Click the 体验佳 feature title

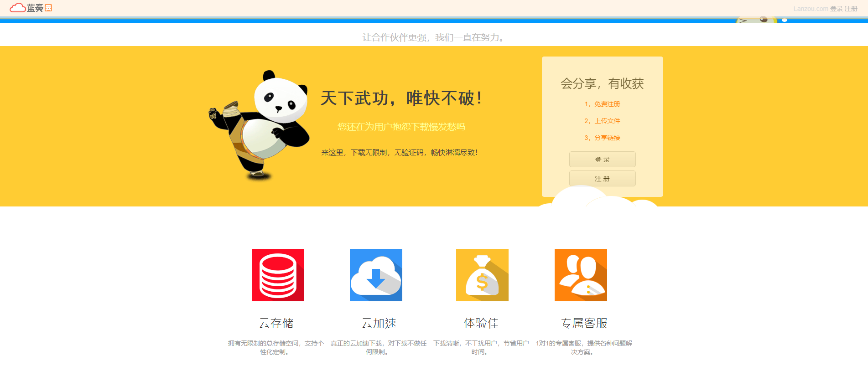pos(481,323)
